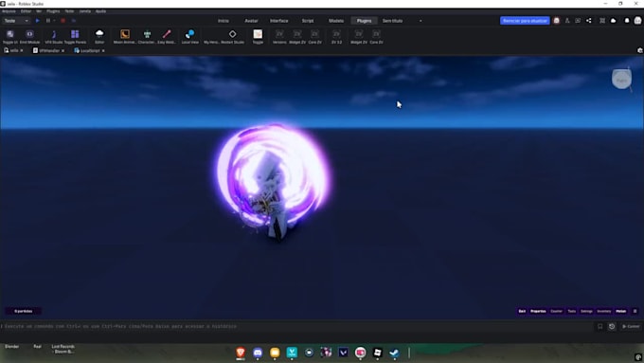
Task: Close the LocalScript tab
Action: pos(103,50)
